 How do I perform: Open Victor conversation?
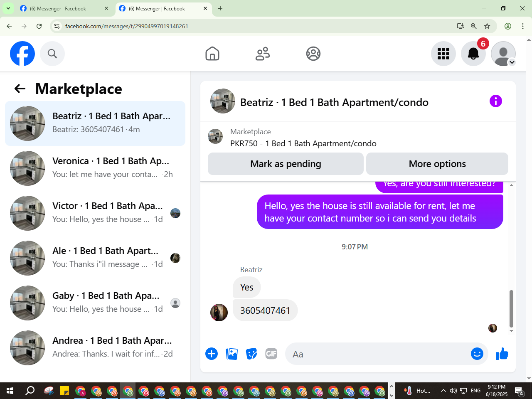95,213
